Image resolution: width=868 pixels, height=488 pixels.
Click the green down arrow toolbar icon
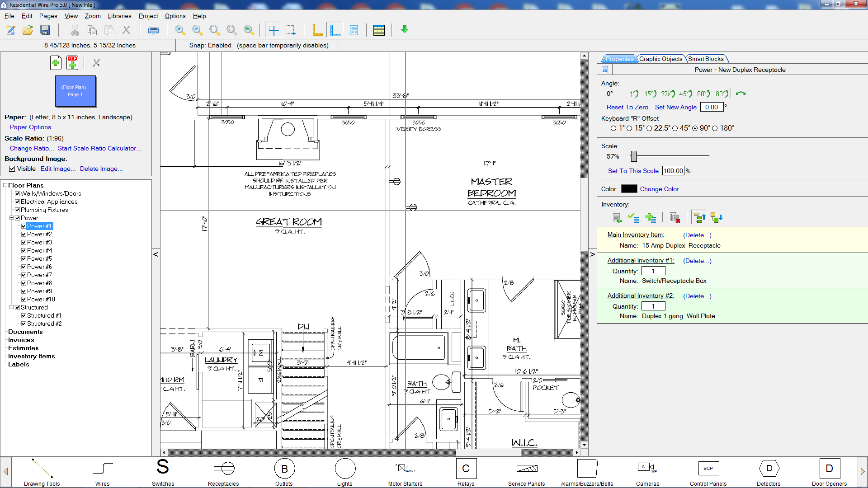coord(405,29)
